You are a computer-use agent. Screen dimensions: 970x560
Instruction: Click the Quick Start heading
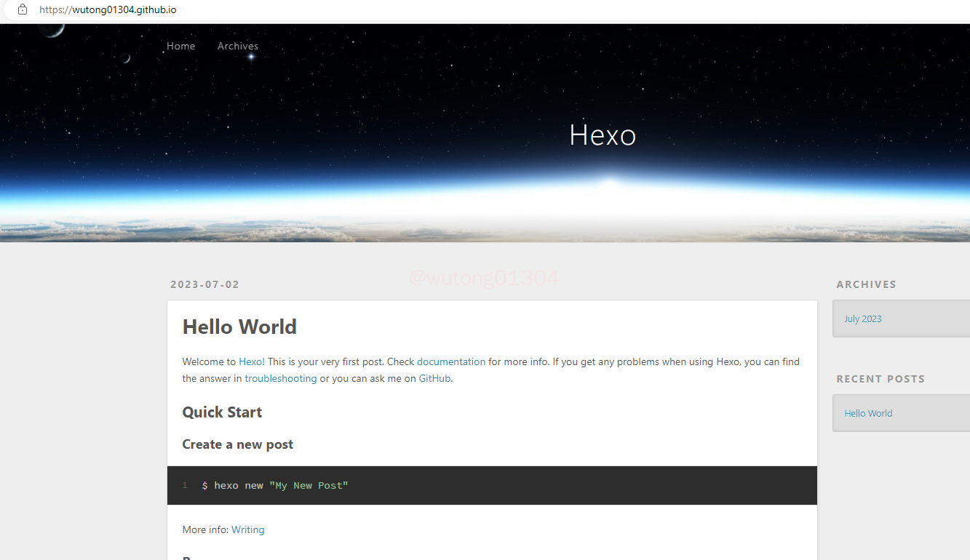click(x=222, y=412)
